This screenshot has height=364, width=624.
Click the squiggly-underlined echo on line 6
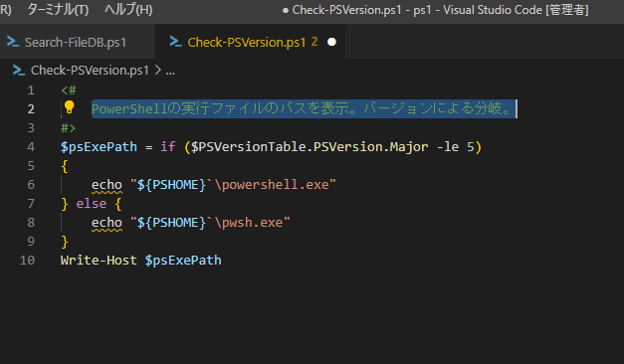106,185
